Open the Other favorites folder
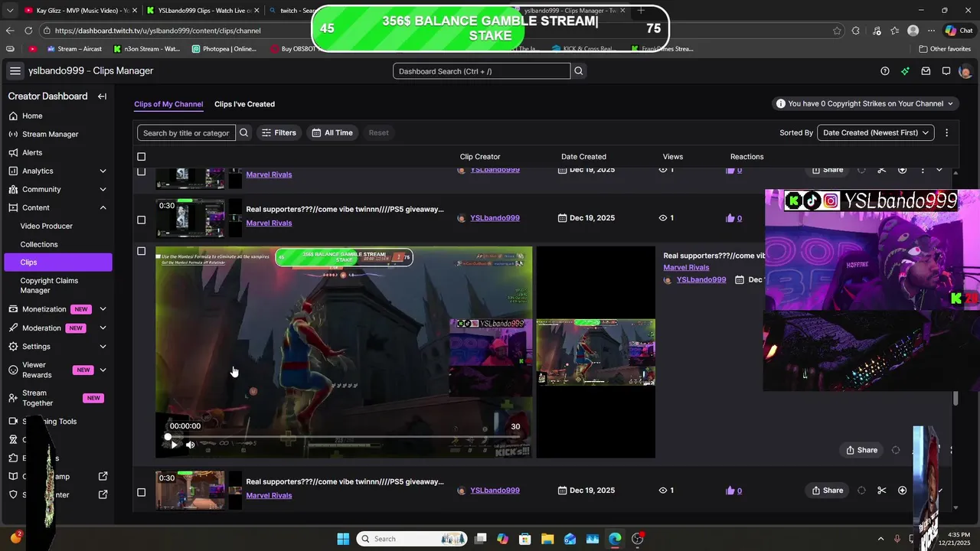The width and height of the screenshot is (980, 551). [x=945, y=49]
